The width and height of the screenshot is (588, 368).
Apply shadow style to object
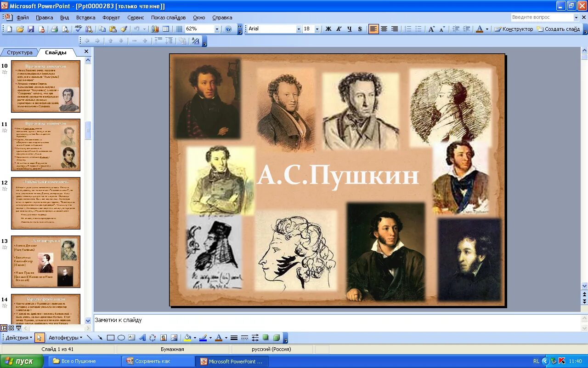266,338
